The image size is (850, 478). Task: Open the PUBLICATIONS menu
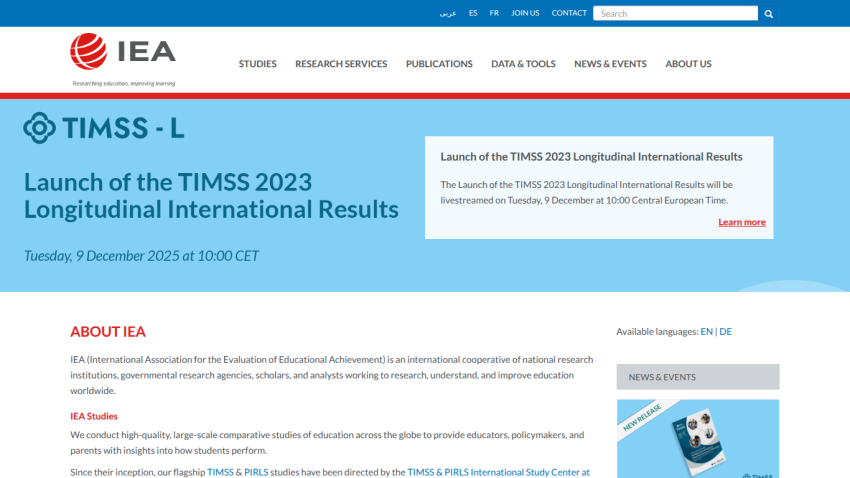pyautogui.click(x=439, y=64)
